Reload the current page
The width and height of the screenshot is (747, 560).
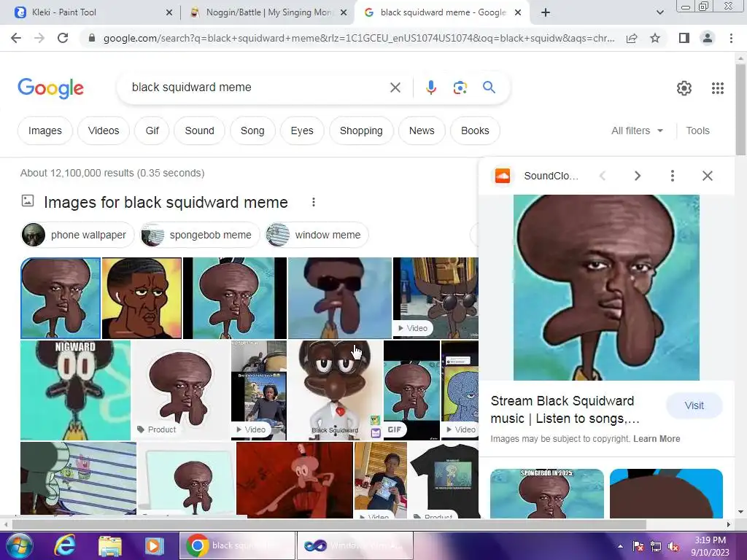[x=63, y=38]
